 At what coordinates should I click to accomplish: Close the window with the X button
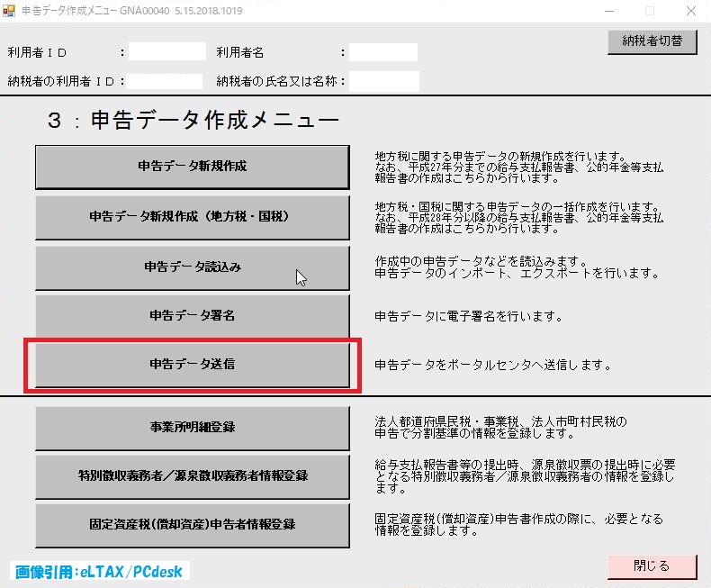[691, 11]
